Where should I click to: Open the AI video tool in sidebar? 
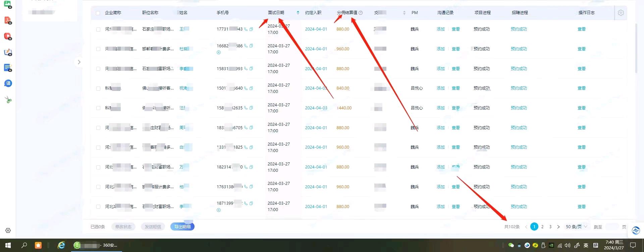(x=8, y=36)
